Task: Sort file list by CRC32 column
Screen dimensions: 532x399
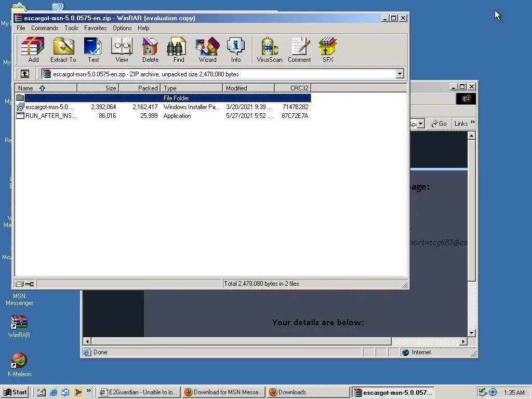Action: coord(293,88)
